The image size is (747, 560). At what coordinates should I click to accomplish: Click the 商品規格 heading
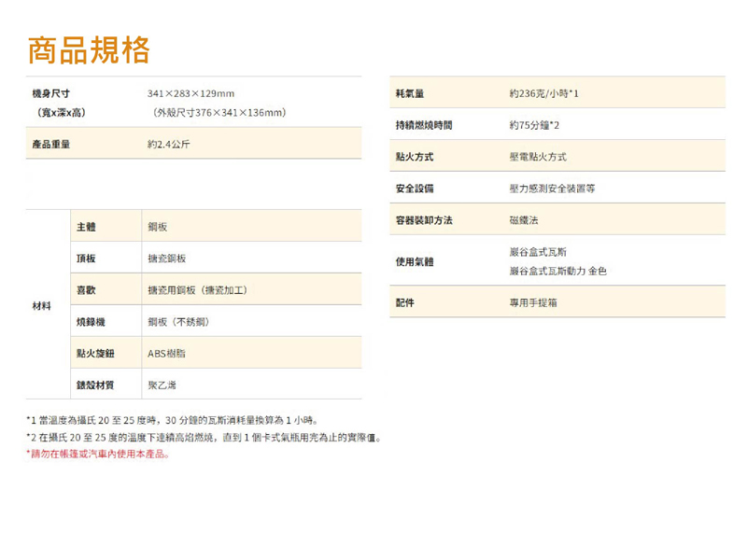(89, 49)
